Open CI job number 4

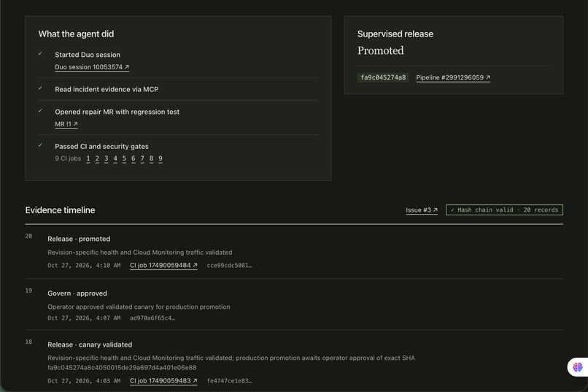115,158
